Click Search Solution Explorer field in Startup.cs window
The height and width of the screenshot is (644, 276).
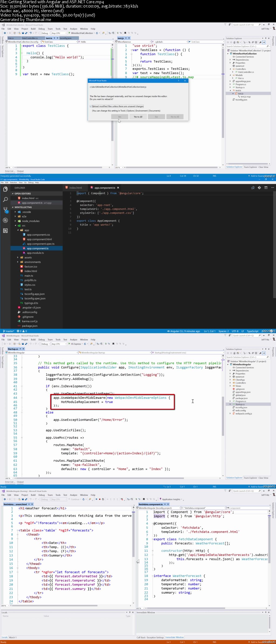[x=248, y=357]
